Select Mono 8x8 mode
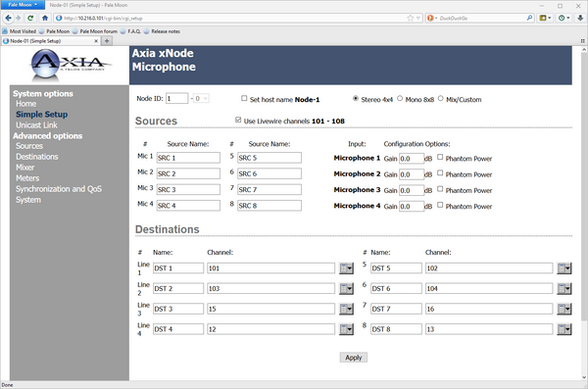Viewport: 588px width, 389px height. tap(400, 98)
